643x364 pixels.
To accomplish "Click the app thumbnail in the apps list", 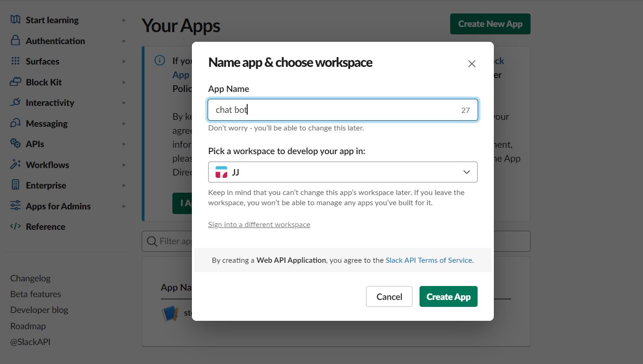I will coord(170,314).
